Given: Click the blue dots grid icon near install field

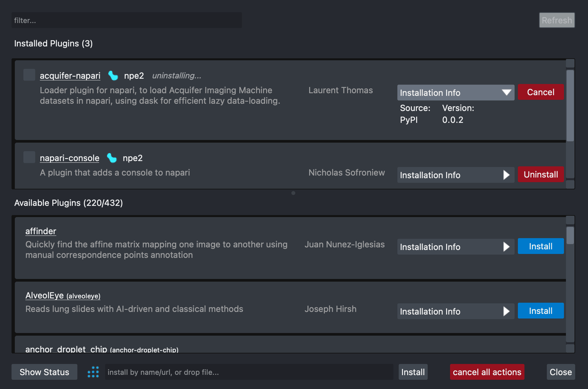Looking at the screenshot, I should click(93, 372).
